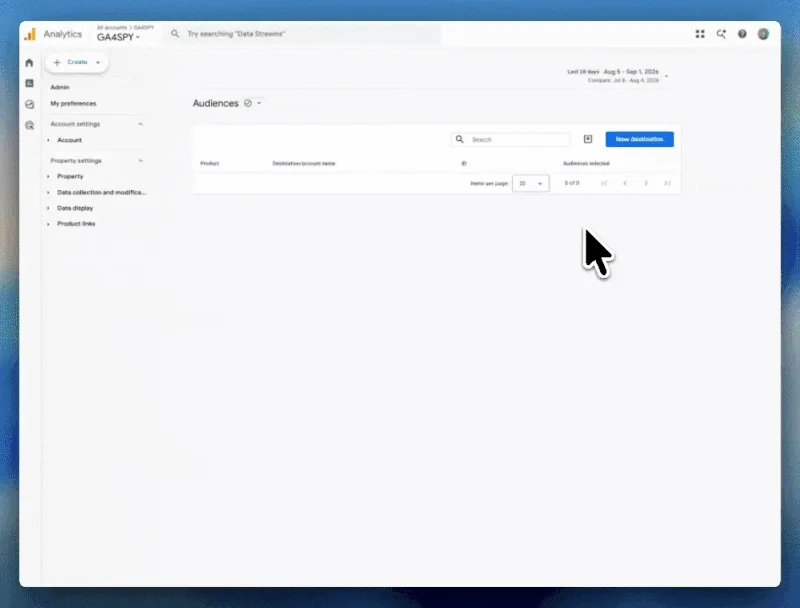
Task: Click the ID column header
Action: (x=464, y=163)
